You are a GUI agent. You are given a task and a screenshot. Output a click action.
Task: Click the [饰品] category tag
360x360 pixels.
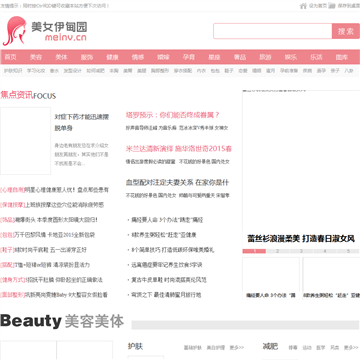[x=8, y=220]
